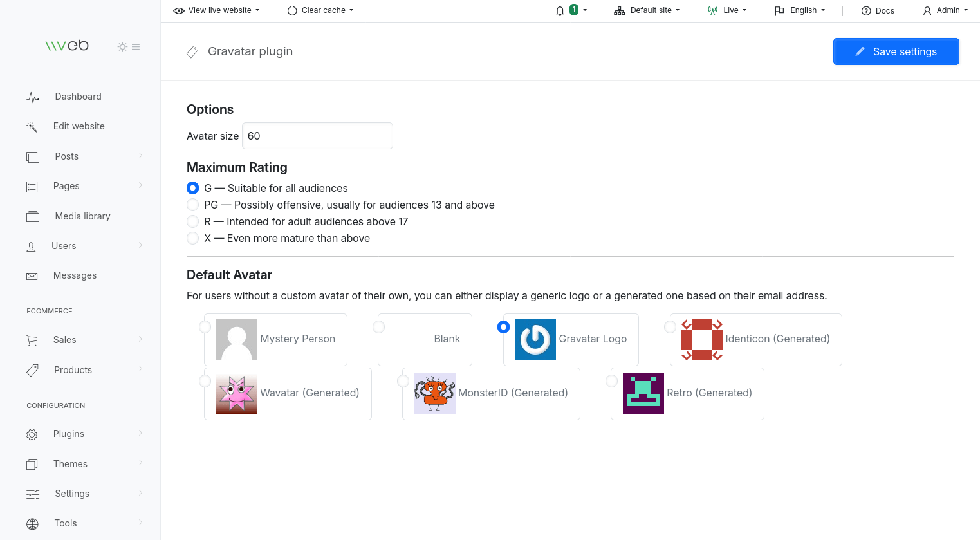Open the Media library
980x540 pixels.
(x=82, y=216)
